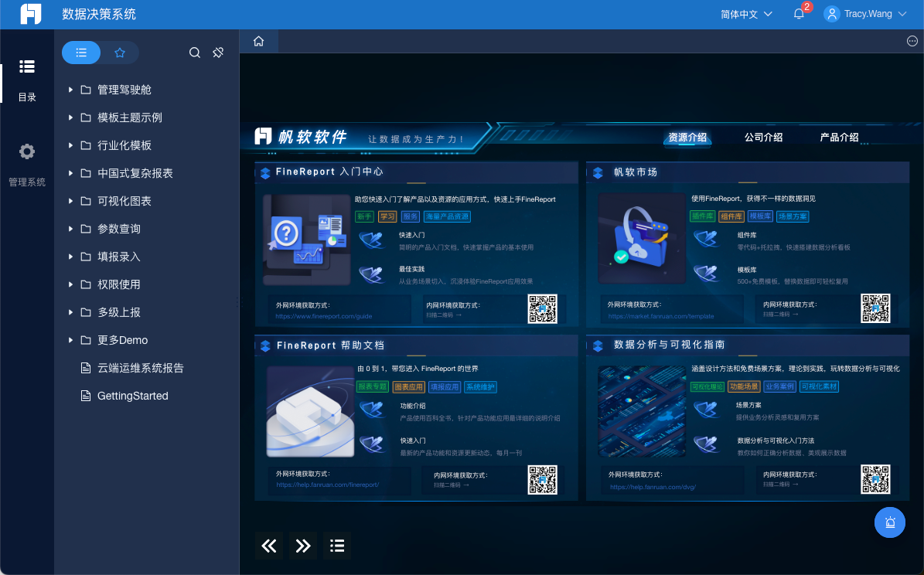Open directory search magnifier
924x575 pixels.
coord(194,53)
